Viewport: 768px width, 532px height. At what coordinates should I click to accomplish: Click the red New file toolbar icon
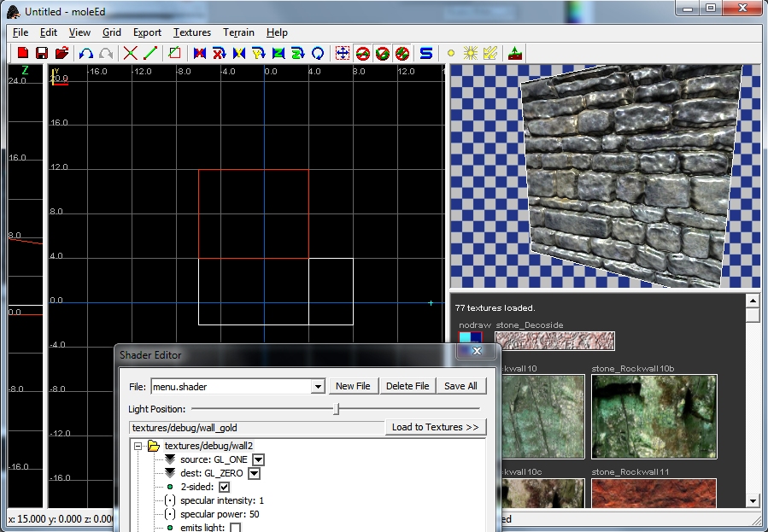point(23,53)
